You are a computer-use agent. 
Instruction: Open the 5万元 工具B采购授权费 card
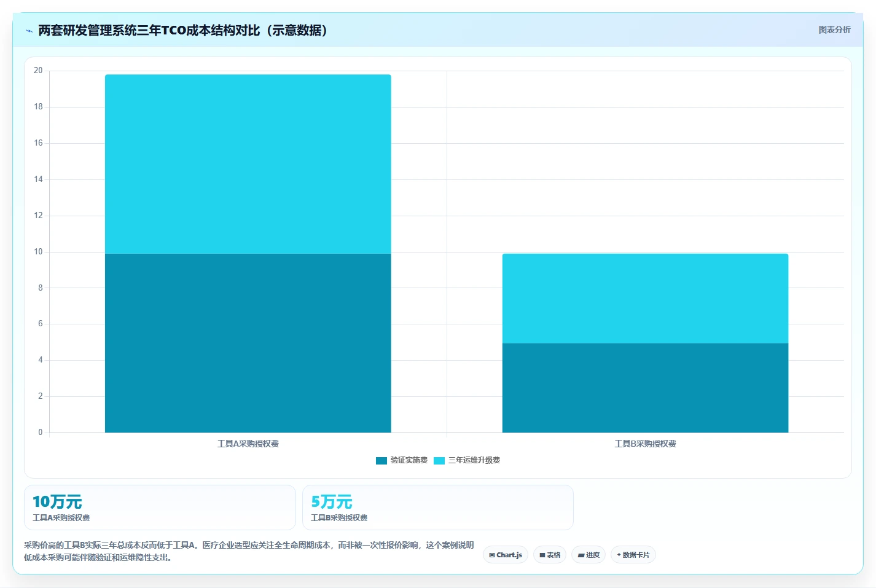tap(438, 508)
